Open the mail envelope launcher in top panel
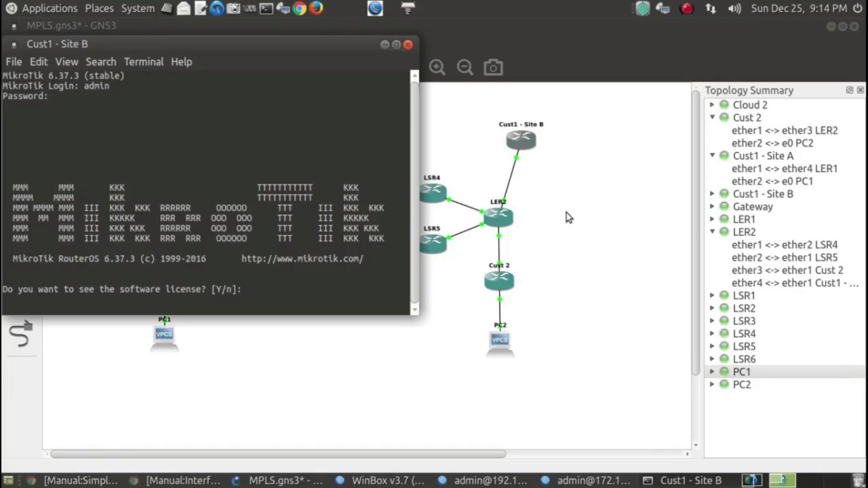The image size is (868, 488). pyautogui.click(x=183, y=8)
